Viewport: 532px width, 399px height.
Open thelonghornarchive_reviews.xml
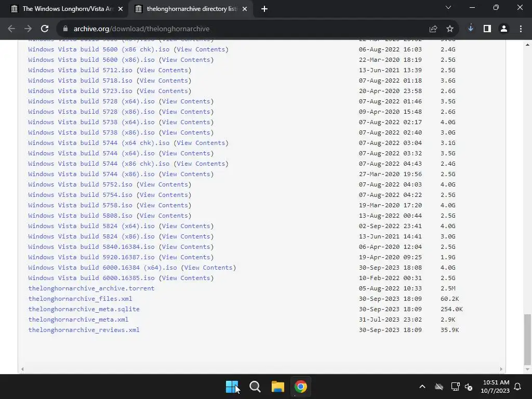coord(84,330)
